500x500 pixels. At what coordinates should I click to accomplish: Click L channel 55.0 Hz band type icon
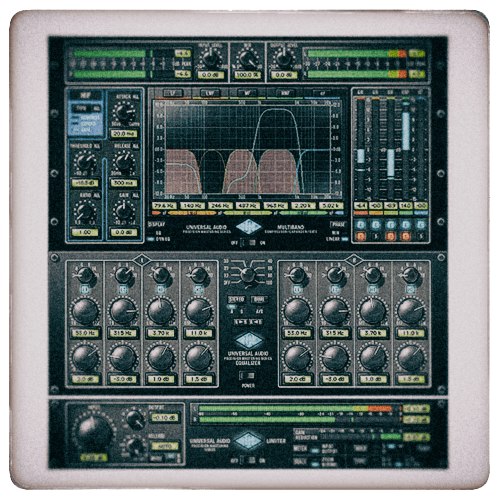click(85, 289)
